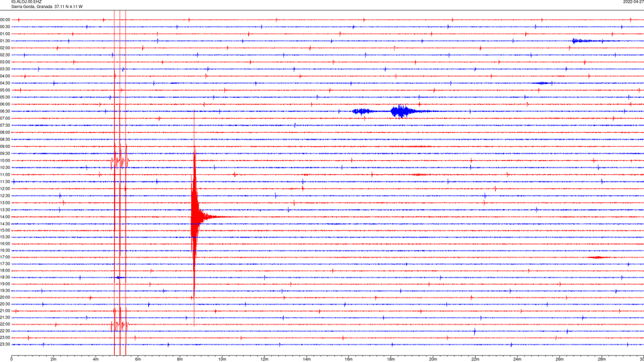This screenshot has width=644, height=362.
Task: Select the 22:00 trace time label
Action: pyautogui.click(x=5, y=324)
